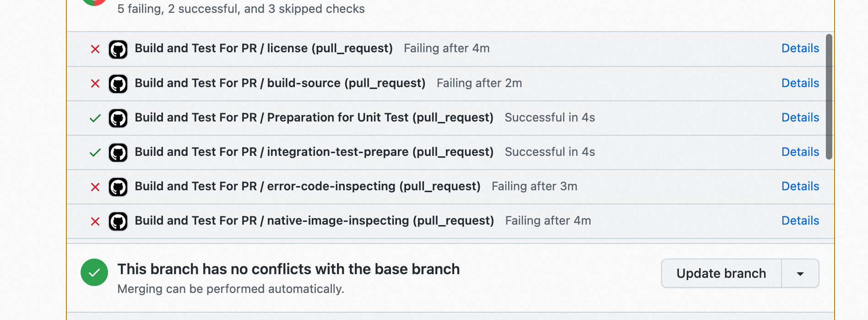Open Details for license check
The width and height of the screenshot is (868, 320).
point(800,48)
